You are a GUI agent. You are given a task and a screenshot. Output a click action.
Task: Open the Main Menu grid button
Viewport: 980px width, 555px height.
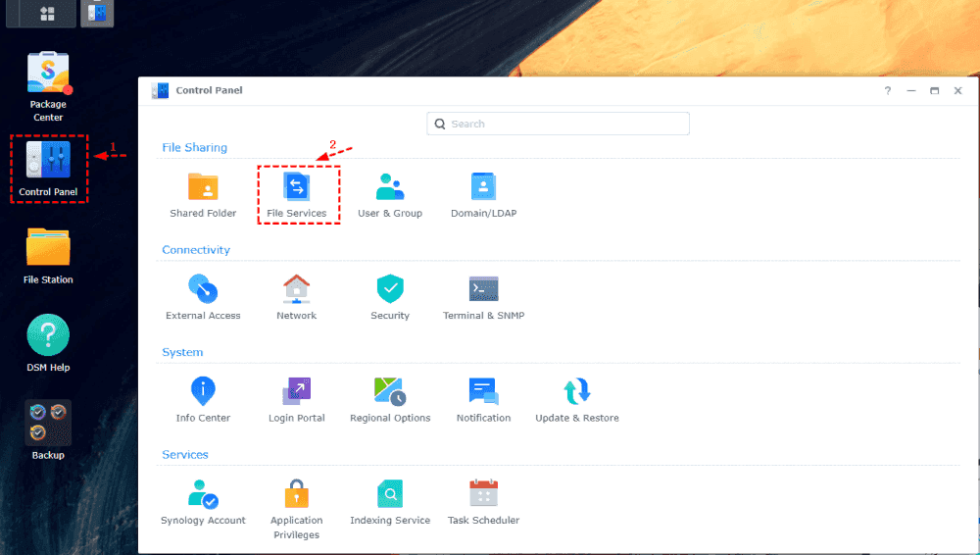click(x=47, y=13)
